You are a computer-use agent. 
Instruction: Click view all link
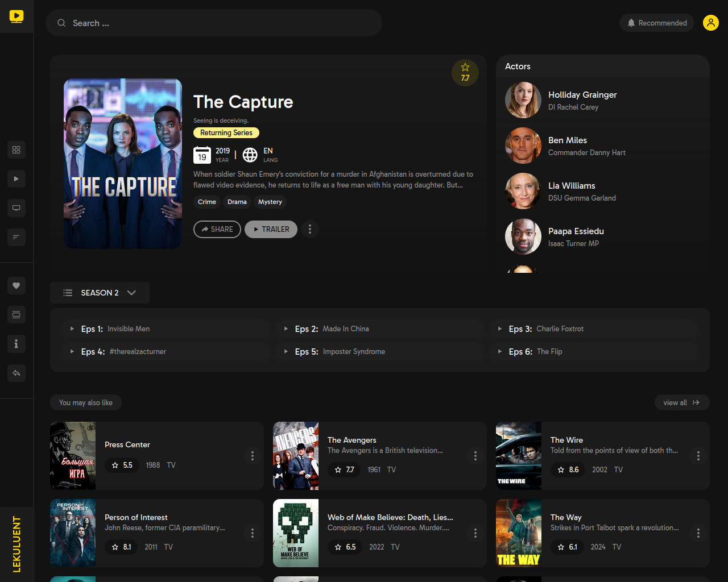coord(682,402)
